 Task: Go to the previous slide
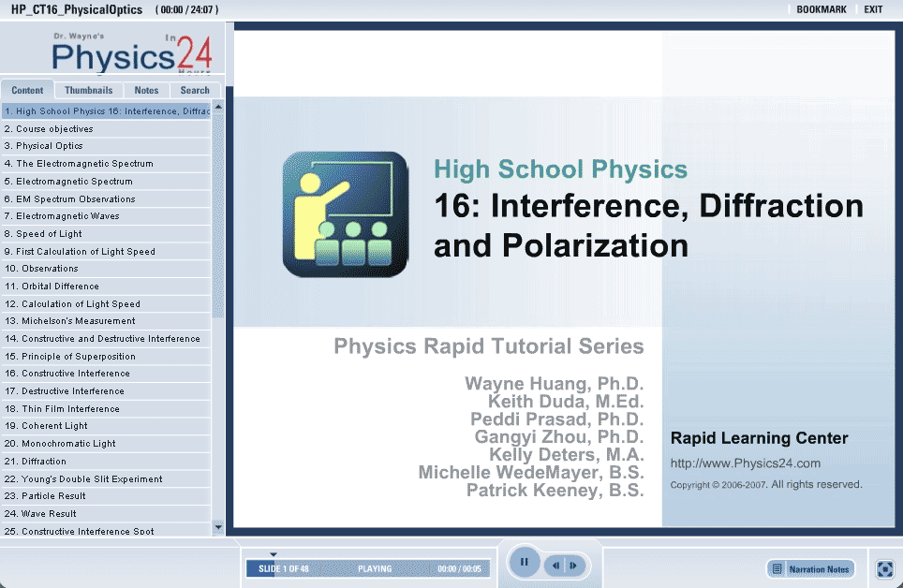[555, 566]
